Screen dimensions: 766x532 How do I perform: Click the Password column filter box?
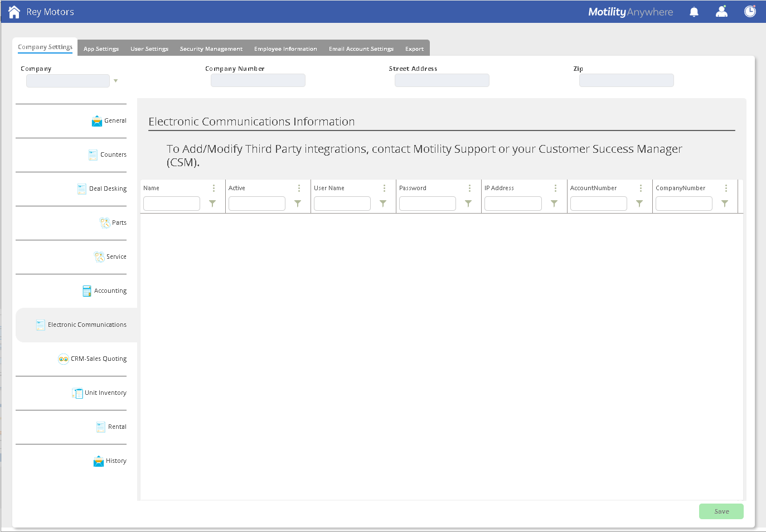428,204
